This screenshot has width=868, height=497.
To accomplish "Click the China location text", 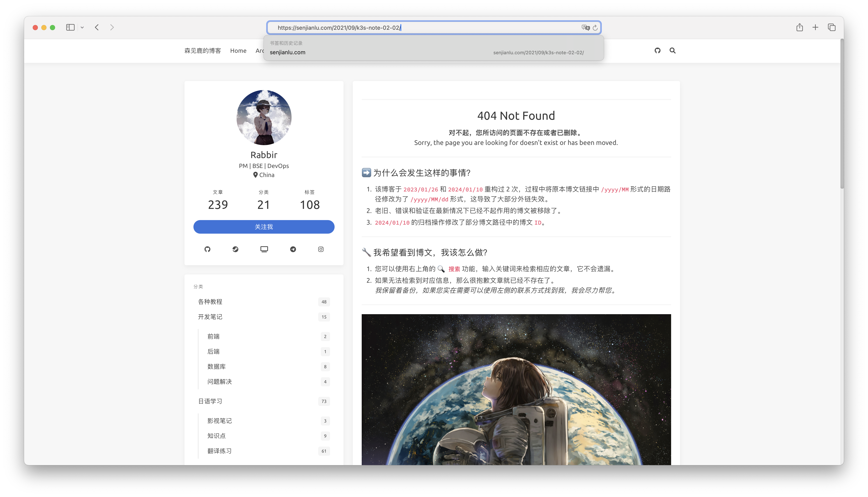I will [x=267, y=175].
